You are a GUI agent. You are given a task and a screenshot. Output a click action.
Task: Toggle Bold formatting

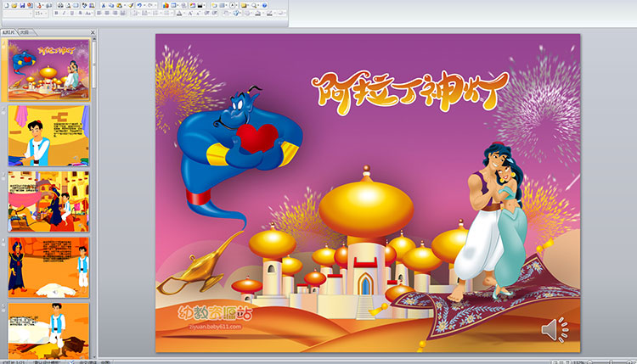(x=56, y=13)
